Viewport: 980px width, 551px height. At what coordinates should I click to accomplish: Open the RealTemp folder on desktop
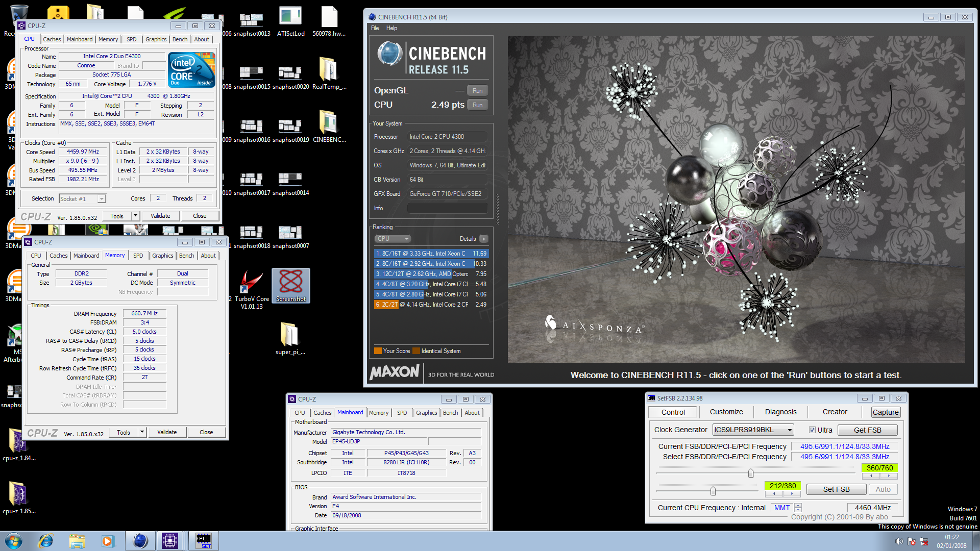329,74
